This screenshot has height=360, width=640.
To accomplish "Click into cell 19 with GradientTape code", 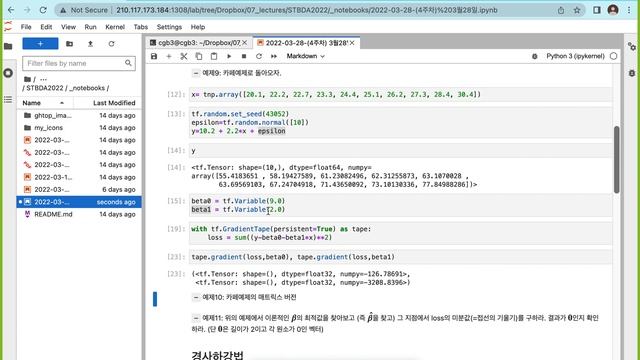I will (401, 233).
